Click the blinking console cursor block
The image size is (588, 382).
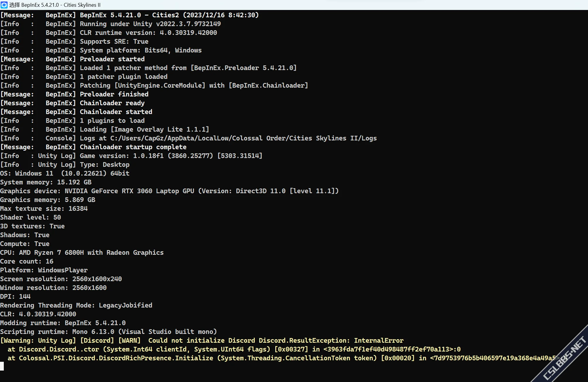[2, 366]
